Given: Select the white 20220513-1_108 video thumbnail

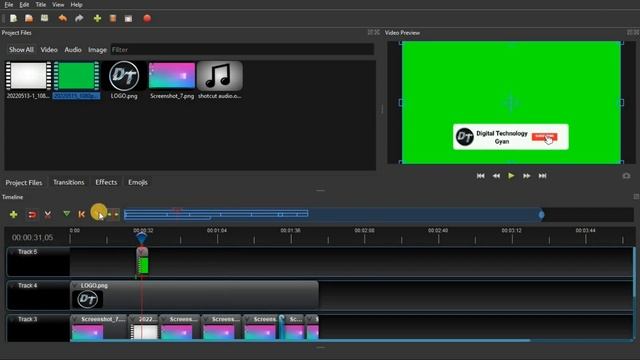Looking at the screenshot, I should (28, 76).
